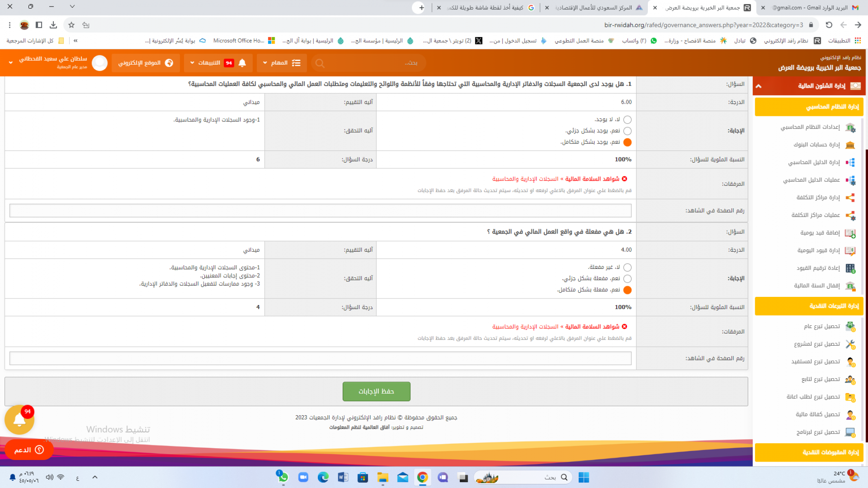The height and width of the screenshot is (488, 868).
Task: Open the المهام tasks dropdown
Action: tap(282, 63)
